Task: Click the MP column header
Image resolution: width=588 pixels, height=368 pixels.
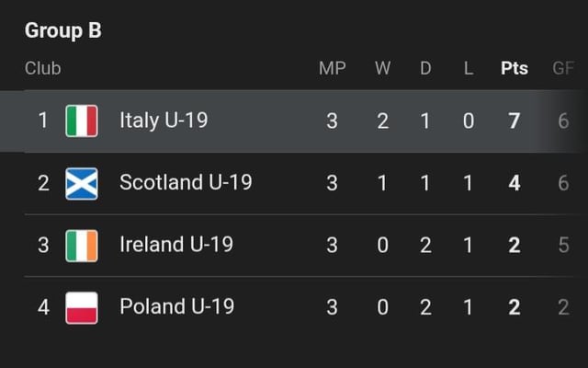Action: 332,69
